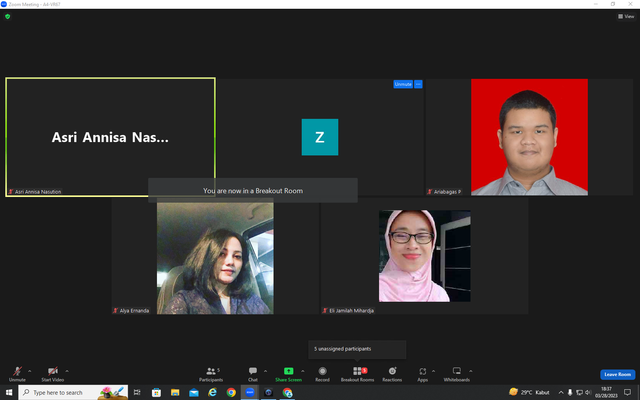Screen dimensions: 640x400
Task: Open the dark circular app icon next to Zoom
Action: [x=269, y=392]
